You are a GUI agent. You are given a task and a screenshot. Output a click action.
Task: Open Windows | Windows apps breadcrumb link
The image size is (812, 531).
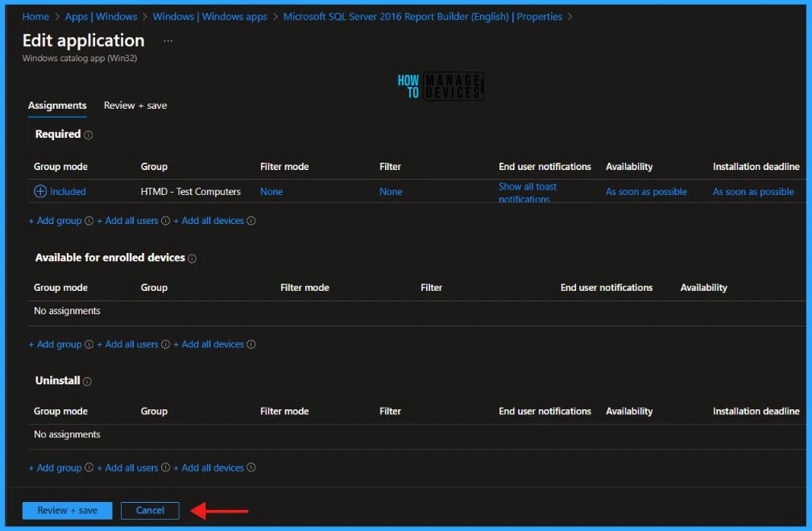[x=209, y=17]
